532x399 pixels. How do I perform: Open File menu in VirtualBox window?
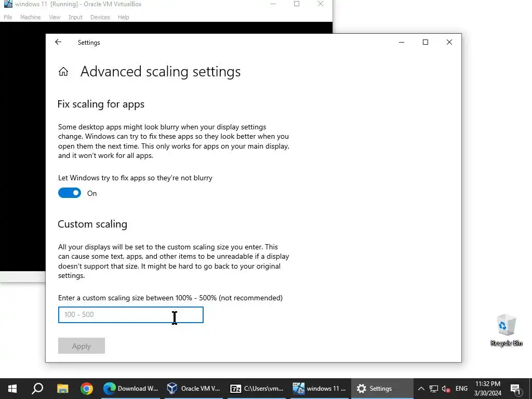click(x=8, y=17)
